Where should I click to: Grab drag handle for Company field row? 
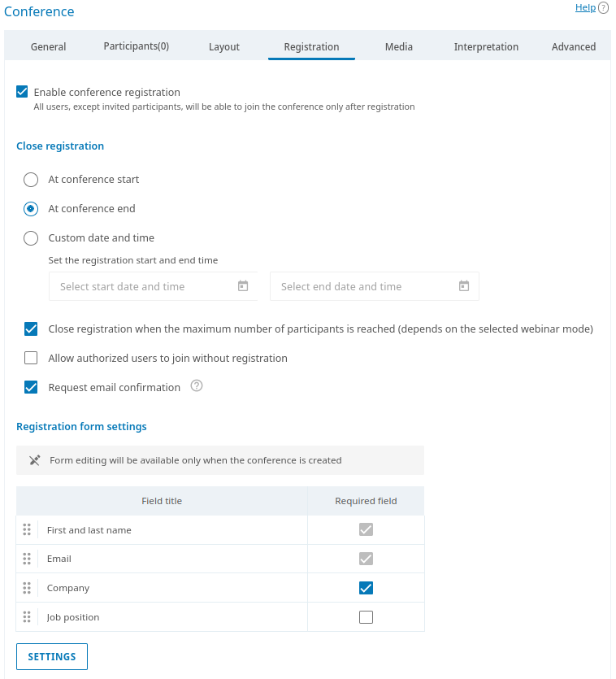coord(27,588)
